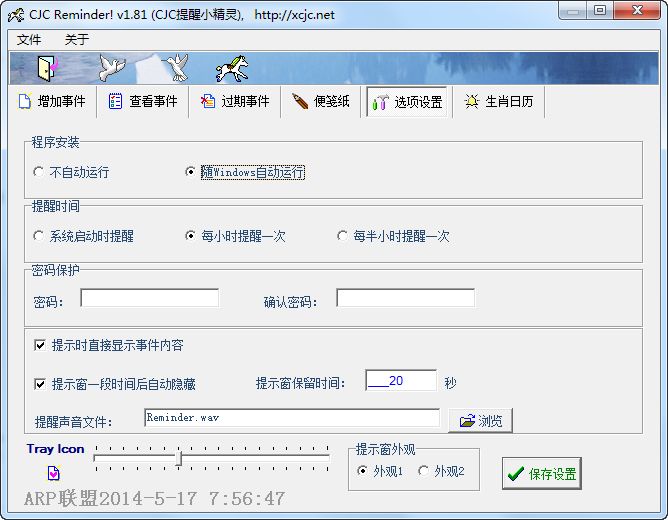Select 外观2 appearance option
The height and width of the screenshot is (520, 668).
click(441, 471)
